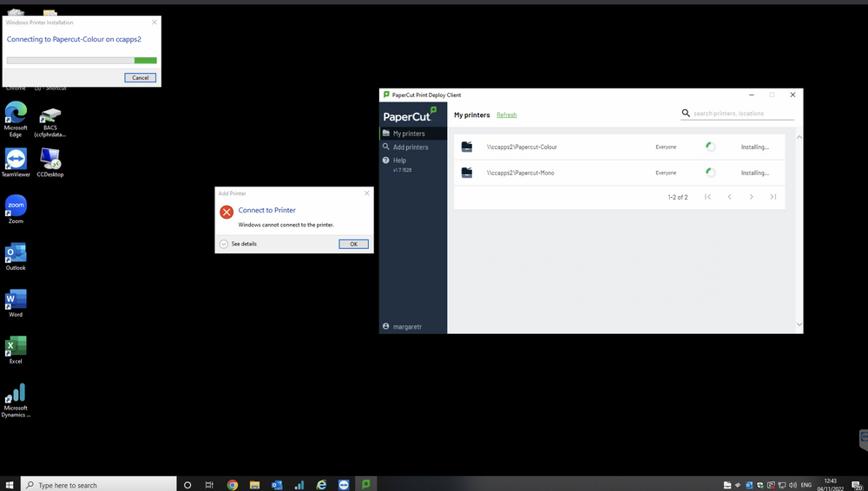
Task: Click scroll up arrow in PaperCut window
Action: click(x=799, y=137)
